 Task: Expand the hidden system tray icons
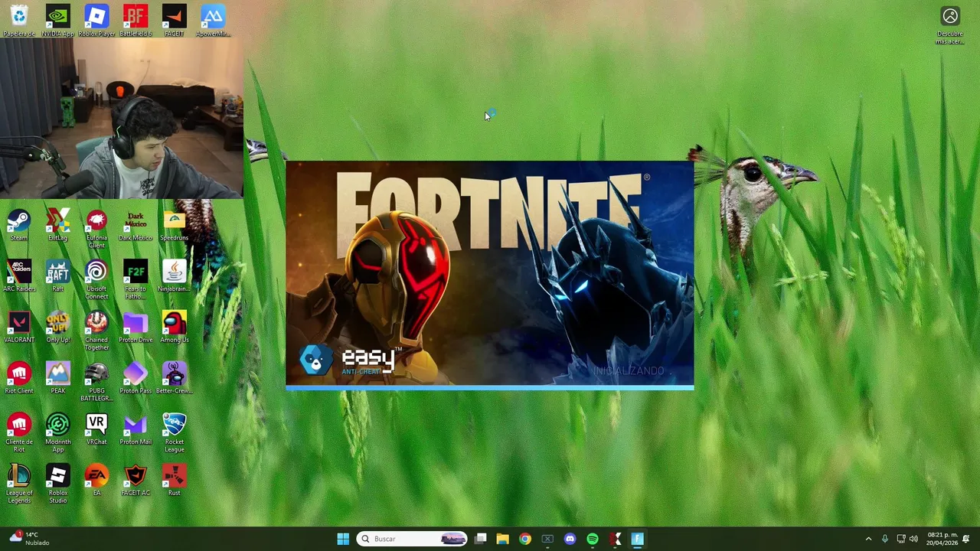(x=868, y=539)
